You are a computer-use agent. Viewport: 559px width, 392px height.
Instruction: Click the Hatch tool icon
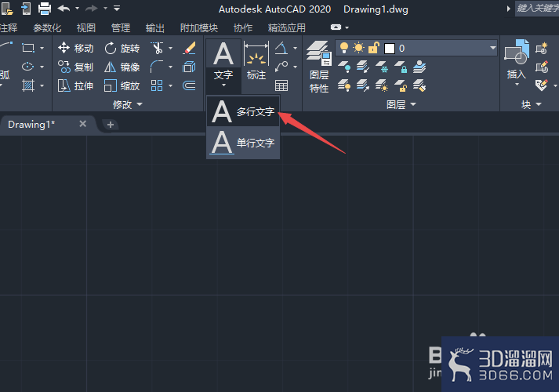(28, 85)
